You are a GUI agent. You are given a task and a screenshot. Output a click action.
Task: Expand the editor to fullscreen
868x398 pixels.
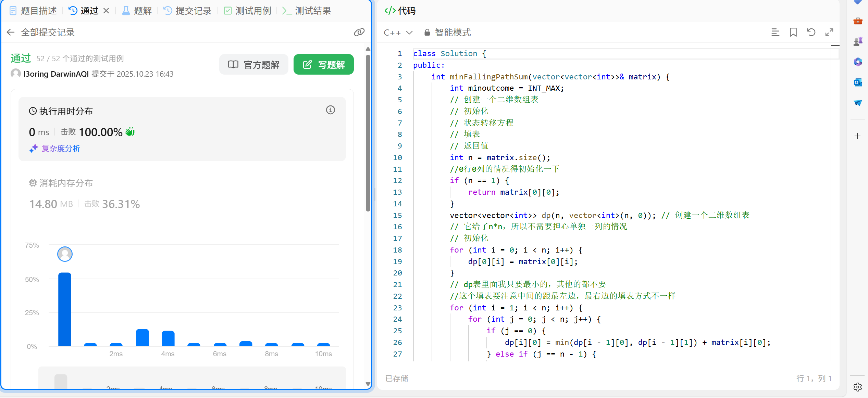(829, 32)
